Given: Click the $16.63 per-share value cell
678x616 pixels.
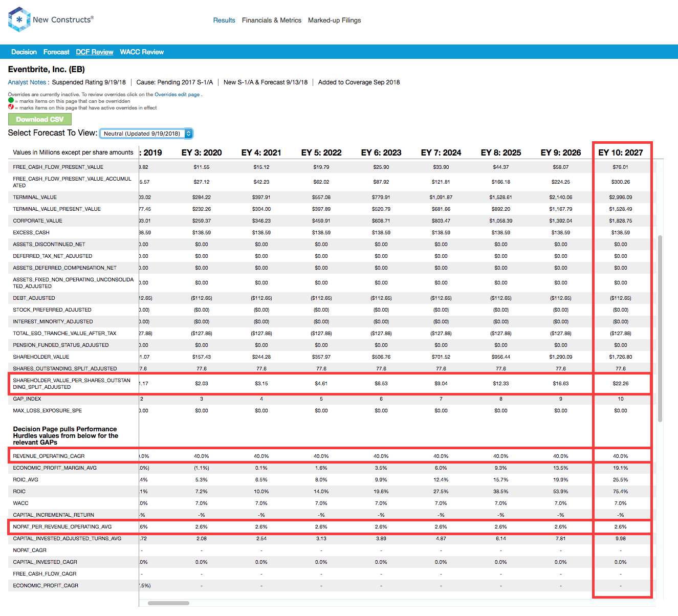Looking at the screenshot, I should [561, 384].
